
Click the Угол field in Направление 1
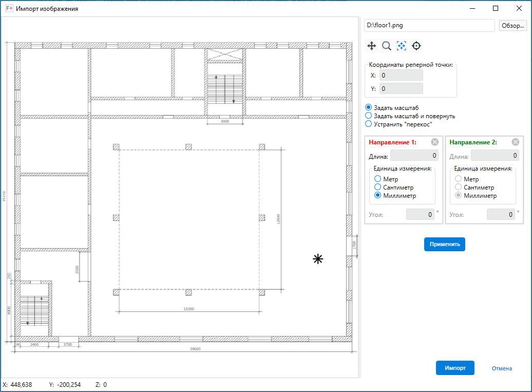(x=421, y=215)
